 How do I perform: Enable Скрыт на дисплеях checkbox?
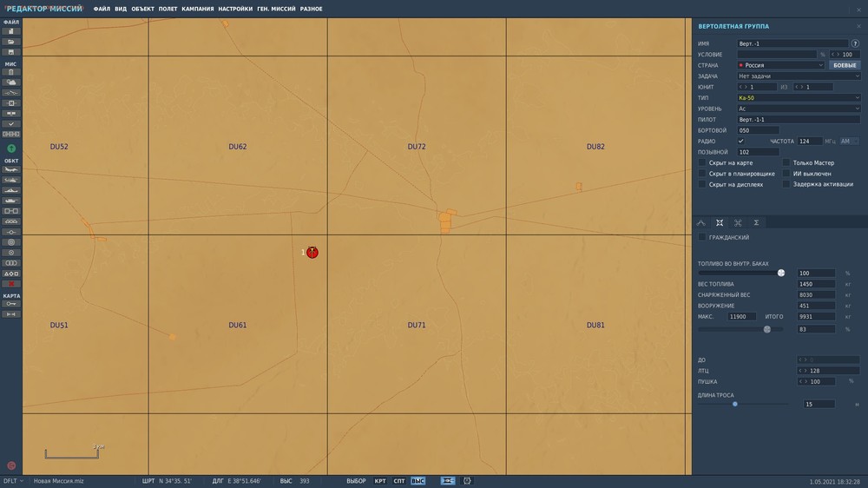[702, 184]
